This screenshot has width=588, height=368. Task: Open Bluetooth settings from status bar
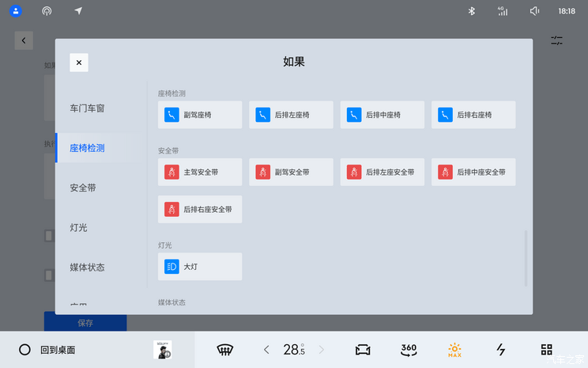pyautogui.click(x=471, y=11)
